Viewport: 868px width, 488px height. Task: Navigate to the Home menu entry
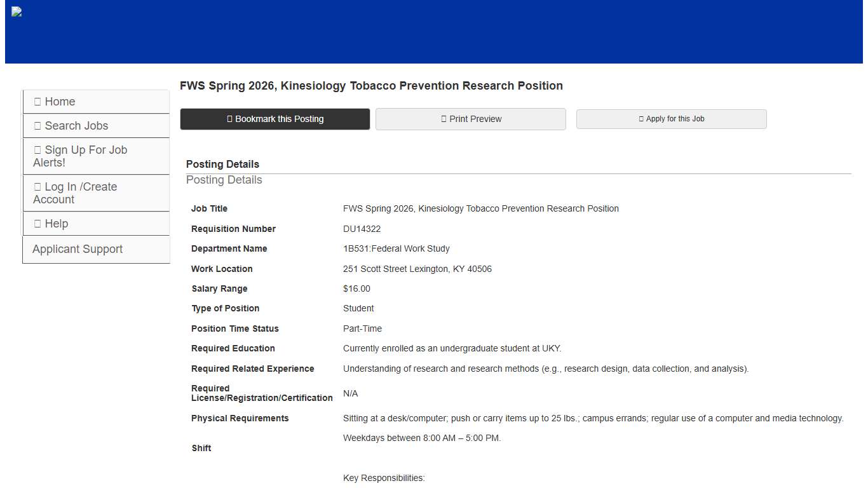(60, 101)
